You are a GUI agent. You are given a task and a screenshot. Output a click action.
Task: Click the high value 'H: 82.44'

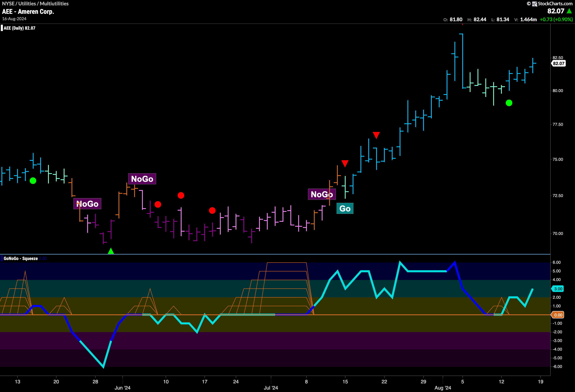[x=477, y=19]
